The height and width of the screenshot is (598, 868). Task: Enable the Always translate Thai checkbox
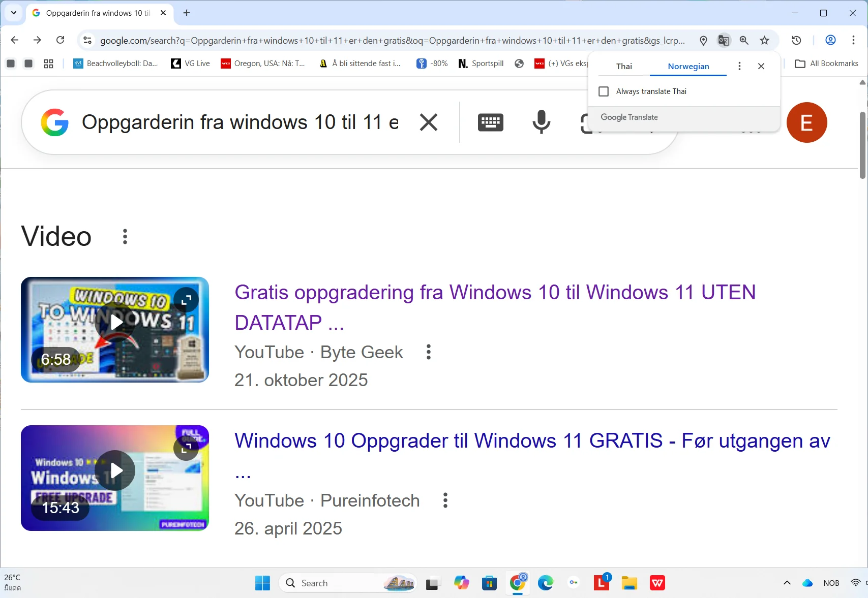pyautogui.click(x=604, y=91)
